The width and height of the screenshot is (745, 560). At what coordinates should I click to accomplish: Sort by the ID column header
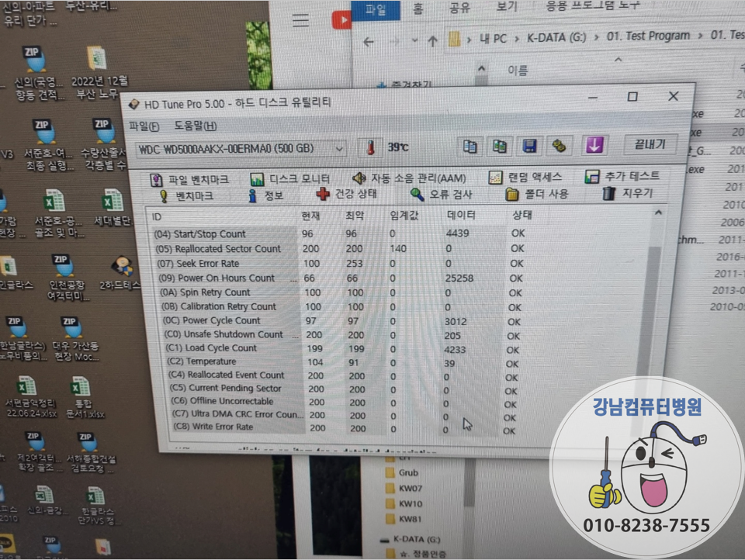(157, 217)
